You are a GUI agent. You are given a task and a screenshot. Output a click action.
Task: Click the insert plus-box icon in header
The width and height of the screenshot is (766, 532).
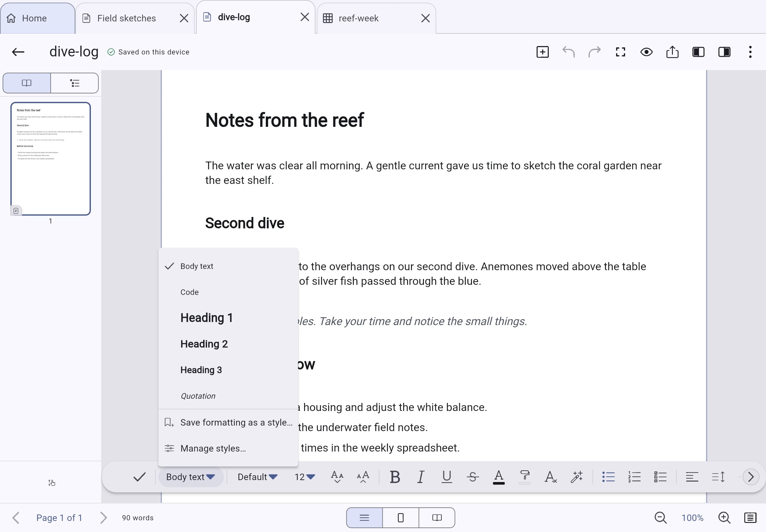[x=543, y=52]
